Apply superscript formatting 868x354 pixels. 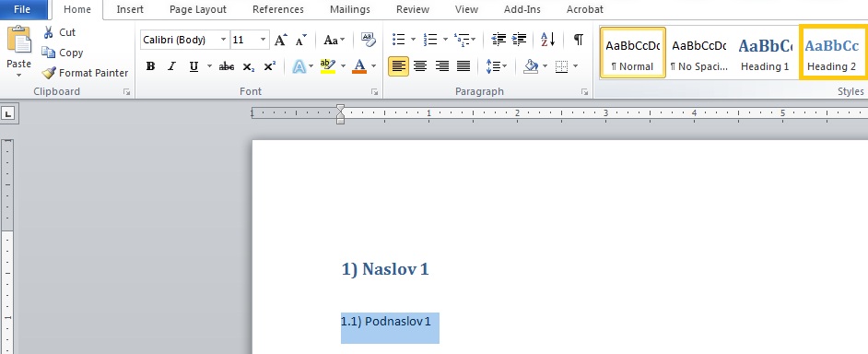(x=270, y=66)
